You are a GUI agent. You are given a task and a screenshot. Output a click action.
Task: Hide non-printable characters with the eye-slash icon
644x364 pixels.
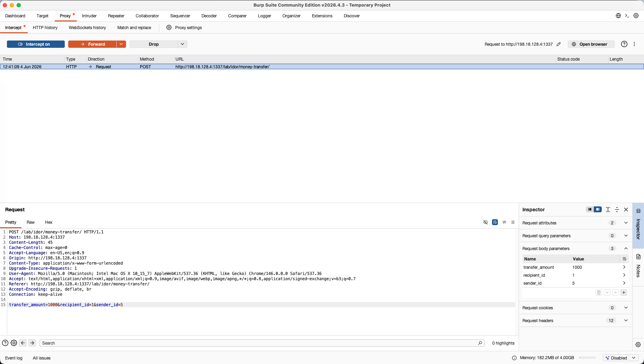click(x=485, y=222)
